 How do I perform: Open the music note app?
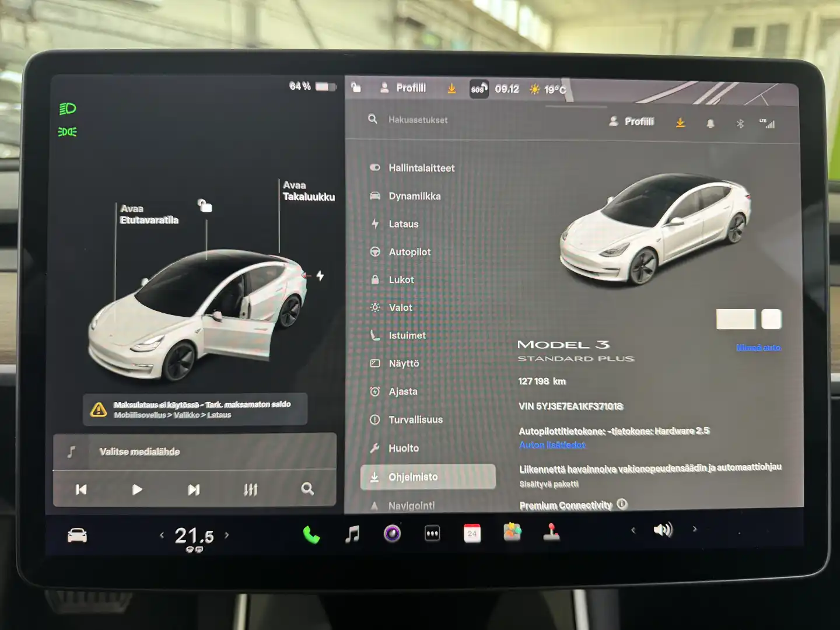pos(352,534)
